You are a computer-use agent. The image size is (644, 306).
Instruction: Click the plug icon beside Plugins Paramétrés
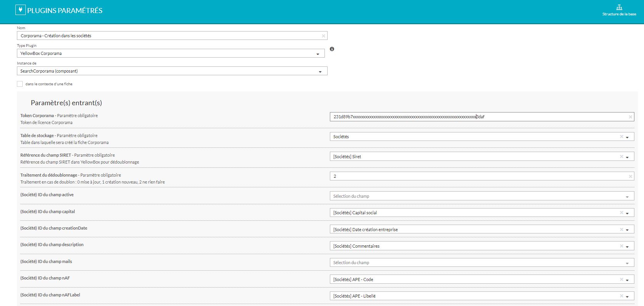click(20, 10)
